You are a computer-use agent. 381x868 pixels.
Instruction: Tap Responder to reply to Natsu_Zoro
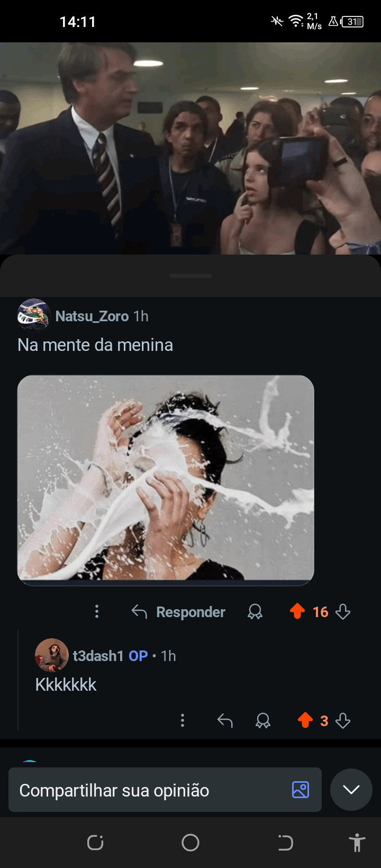[x=179, y=612]
